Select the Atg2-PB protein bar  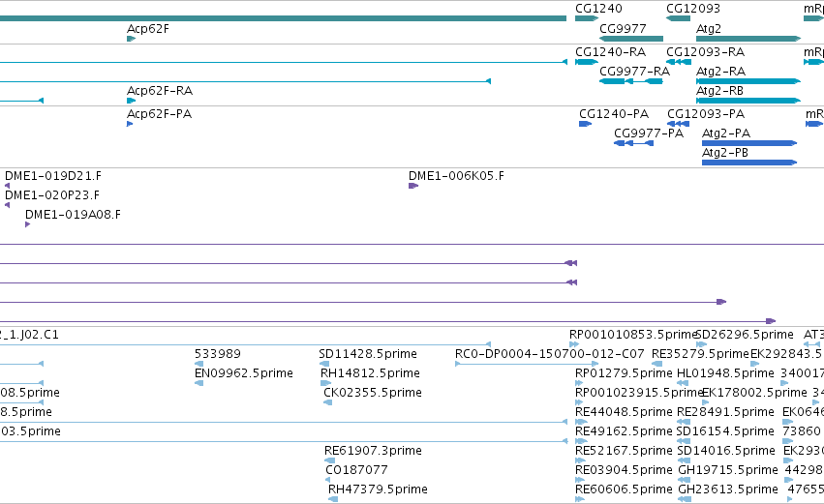pyautogui.click(x=749, y=163)
